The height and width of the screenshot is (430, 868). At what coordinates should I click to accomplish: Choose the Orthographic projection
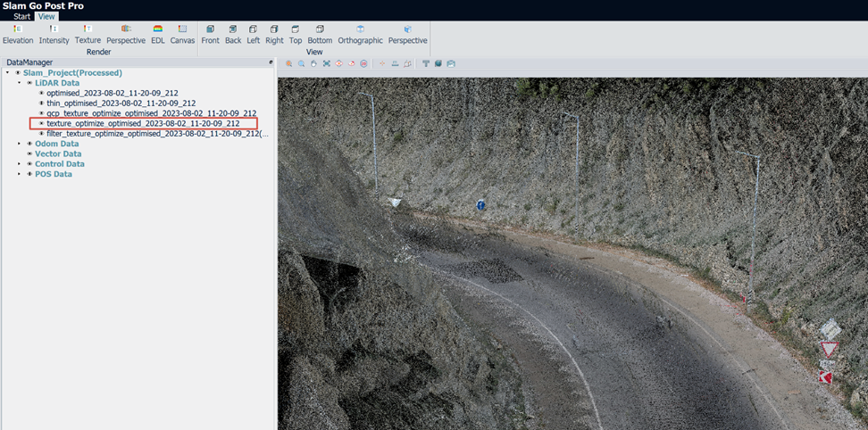pos(361,34)
